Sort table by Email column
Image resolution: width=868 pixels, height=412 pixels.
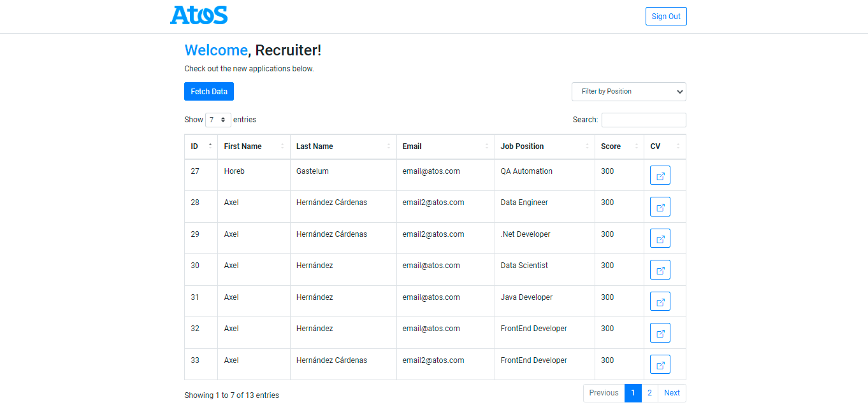click(445, 146)
